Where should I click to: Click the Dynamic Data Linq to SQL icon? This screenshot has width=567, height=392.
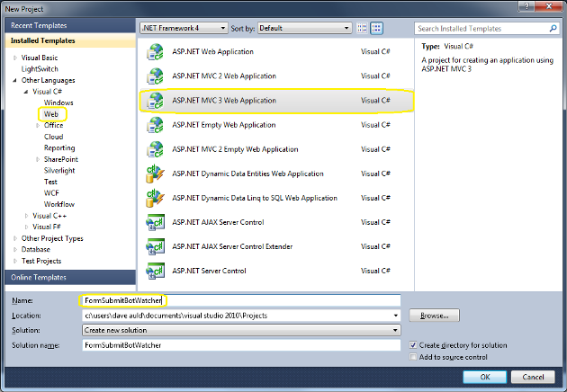155,199
